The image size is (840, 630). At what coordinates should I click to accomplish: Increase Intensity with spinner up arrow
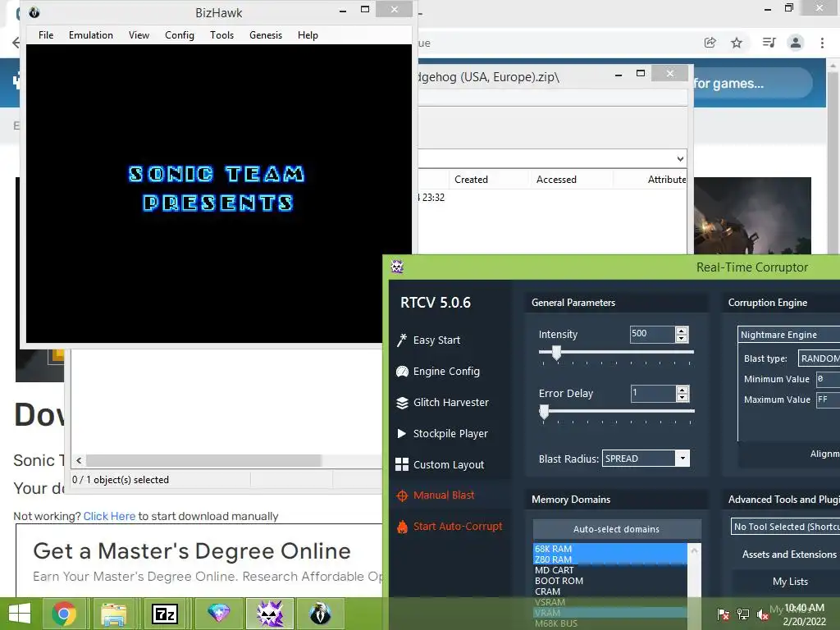point(682,331)
